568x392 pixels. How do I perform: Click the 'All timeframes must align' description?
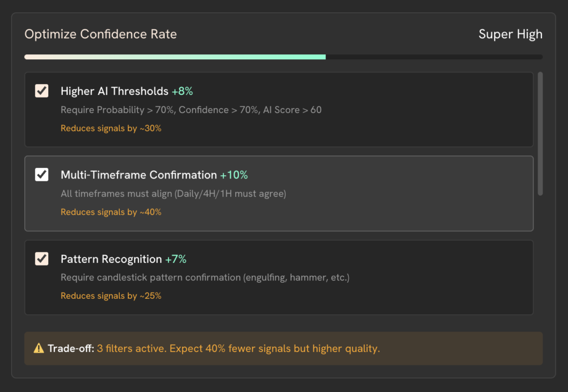click(173, 194)
